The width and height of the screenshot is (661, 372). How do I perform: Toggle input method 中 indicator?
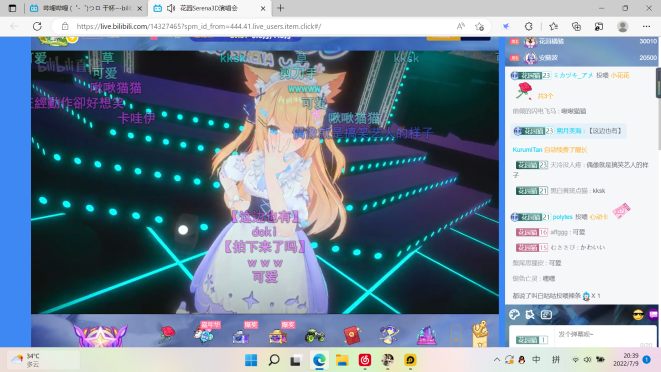click(536, 360)
